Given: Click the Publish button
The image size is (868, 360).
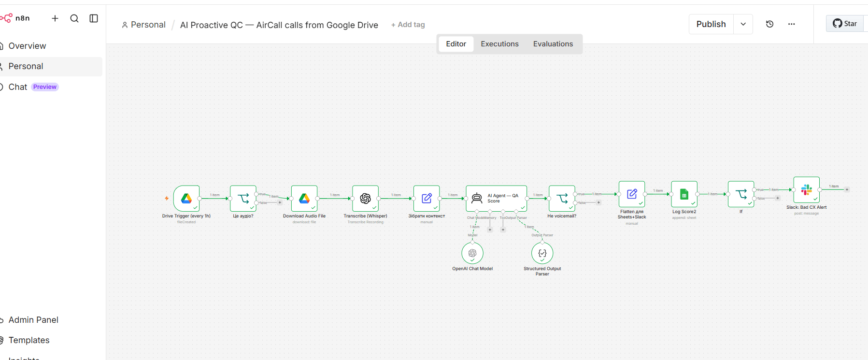Looking at the screenshot, I should point(711,24).
